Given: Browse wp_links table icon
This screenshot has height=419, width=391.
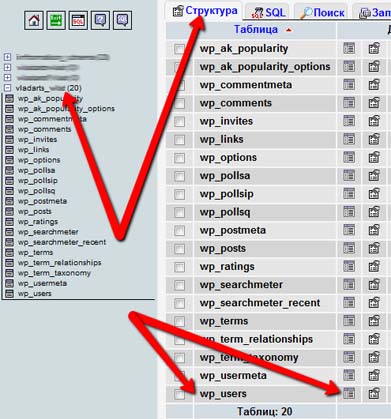Looking at the screenshot, I should 349,139.
